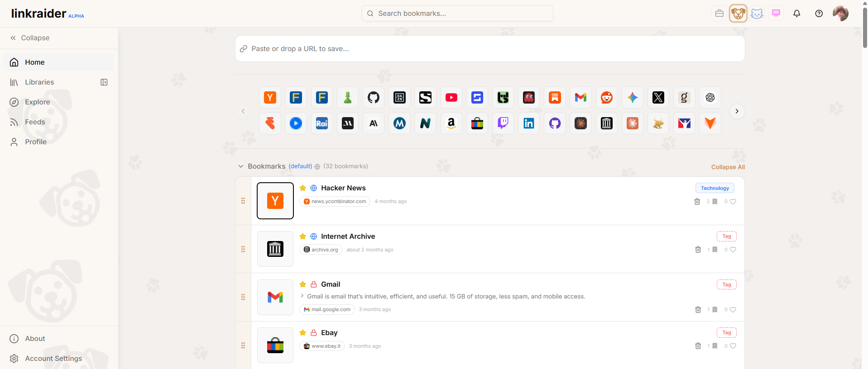Click the save bookmark icon on Internet Archive row
868x369 pixels.
click(715, 250)
